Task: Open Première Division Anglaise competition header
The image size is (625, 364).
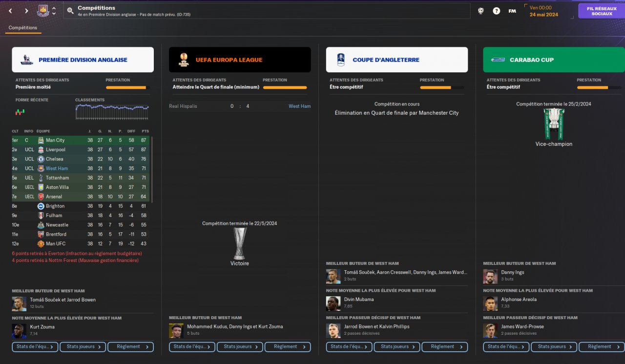Action: click(83, 60)
